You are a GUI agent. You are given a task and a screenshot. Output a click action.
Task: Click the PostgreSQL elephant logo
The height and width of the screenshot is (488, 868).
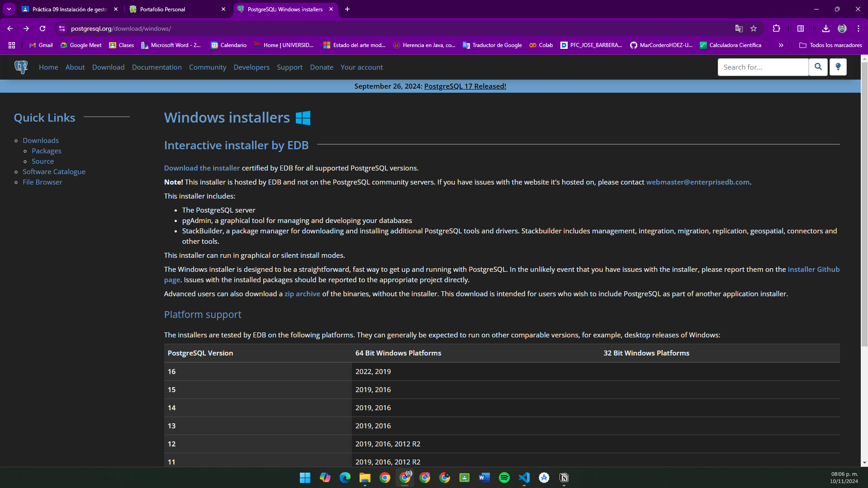pos(21,67)
